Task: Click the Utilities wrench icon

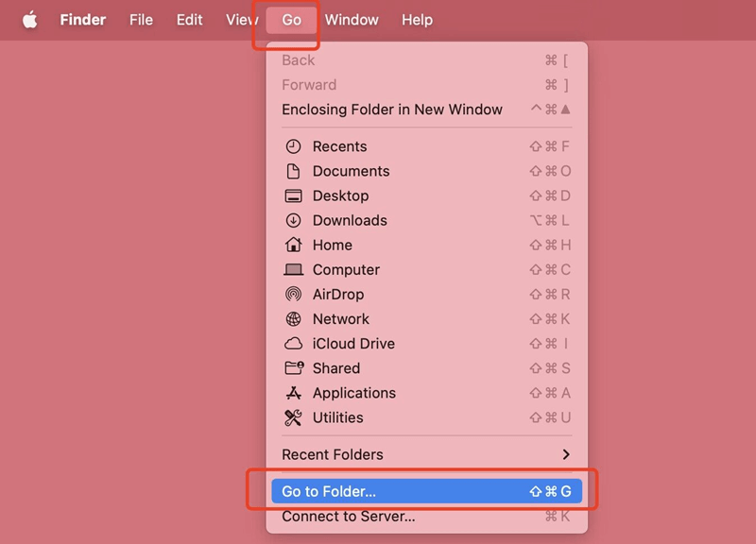Action: 294,417
